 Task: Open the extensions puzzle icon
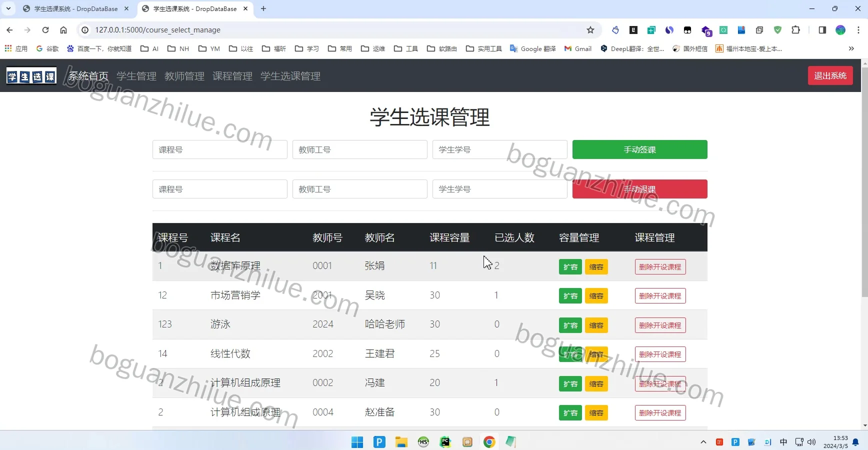tap(795, 30)
